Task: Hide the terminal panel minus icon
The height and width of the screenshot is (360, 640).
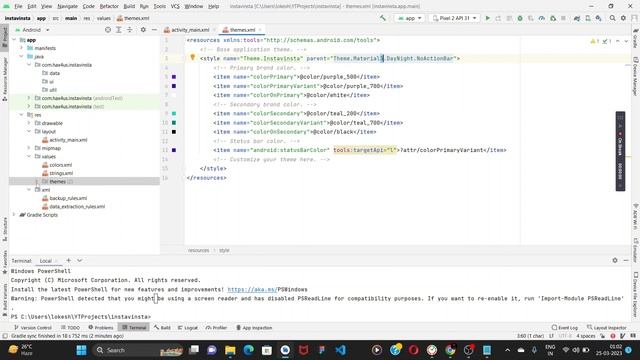Action: tap(626, 260)
